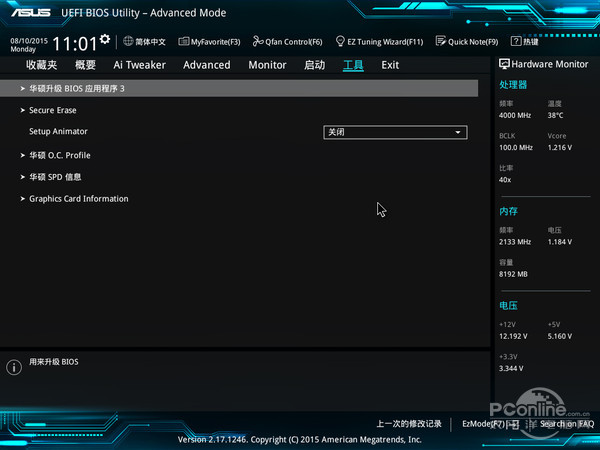Click the globe language icon
This screenshot has width=600, height=450.
click(x=128, y=41)
